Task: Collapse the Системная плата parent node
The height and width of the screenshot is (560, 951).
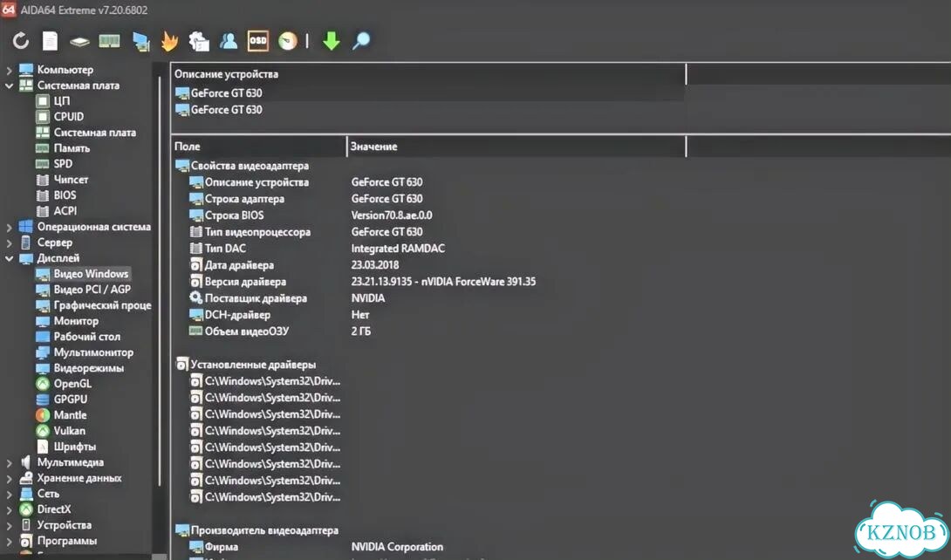Action: click(x=9, y=85)
